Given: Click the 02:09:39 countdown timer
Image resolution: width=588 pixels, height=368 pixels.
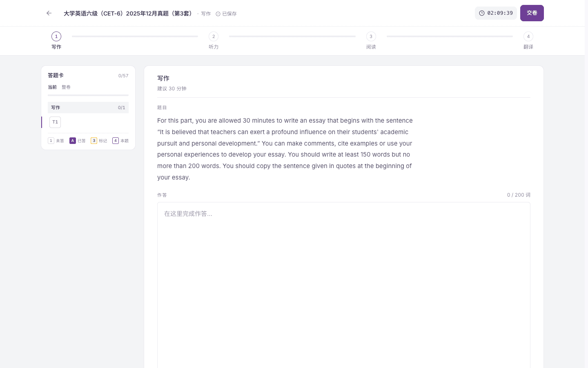Looking at the screenshot, I should (x=496, y=13).
